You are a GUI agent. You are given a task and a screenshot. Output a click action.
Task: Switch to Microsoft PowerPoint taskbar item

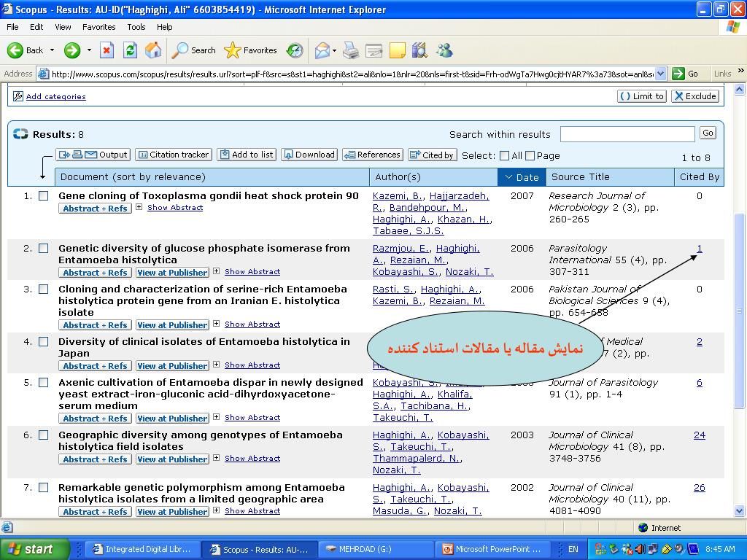493,549
